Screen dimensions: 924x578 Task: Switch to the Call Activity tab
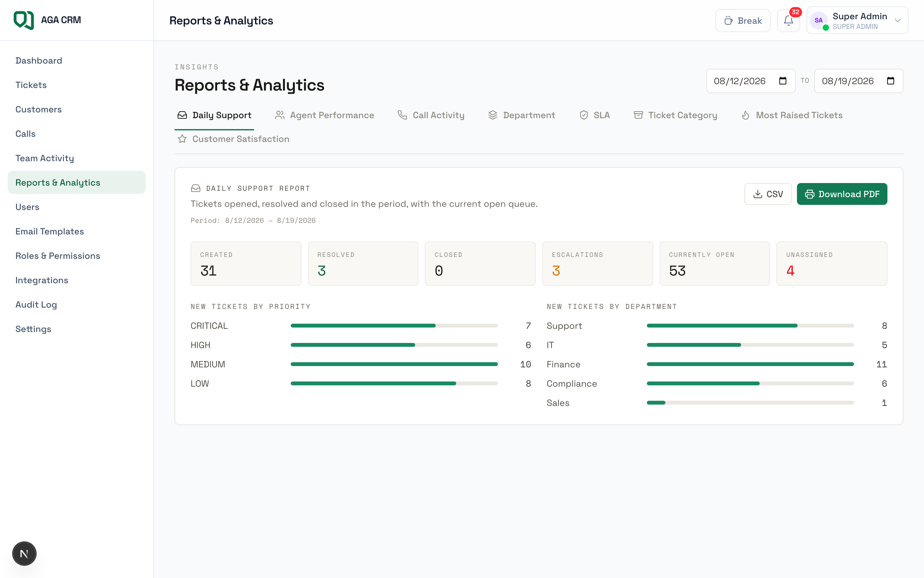pyautogui.click(x=431, y=115)
